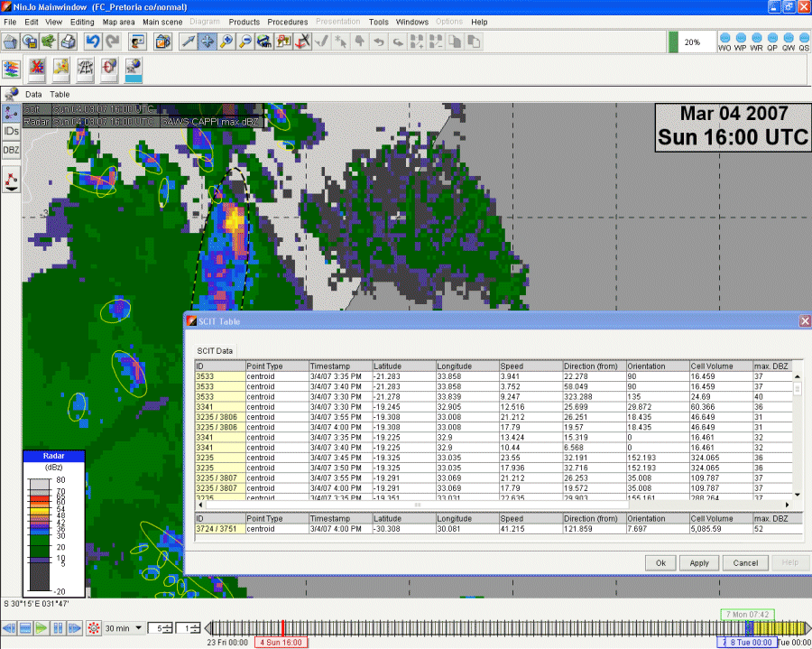Click the grey redo arrow icon
This screenshot has height=649, width=812.
coord(113,42)
